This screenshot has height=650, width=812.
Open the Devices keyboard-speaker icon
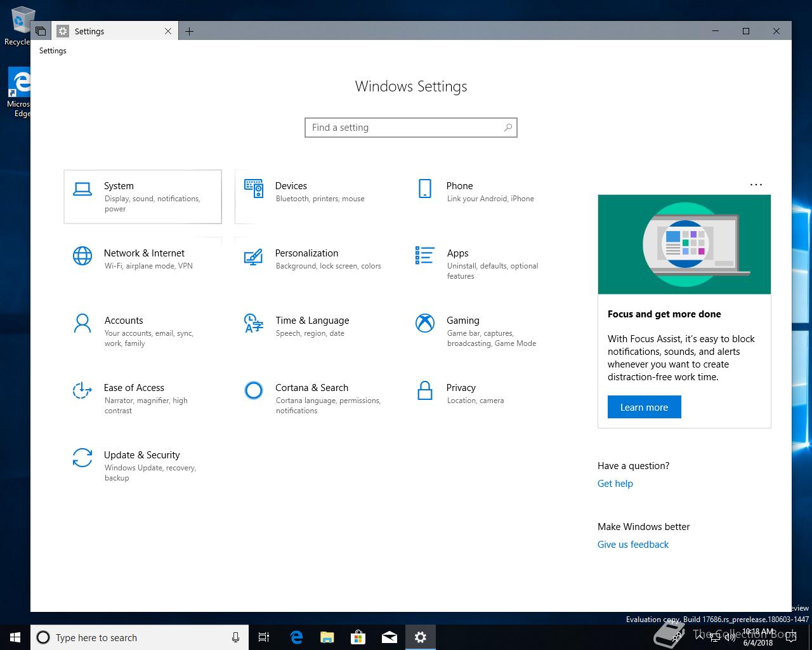(x=254, y=189)
